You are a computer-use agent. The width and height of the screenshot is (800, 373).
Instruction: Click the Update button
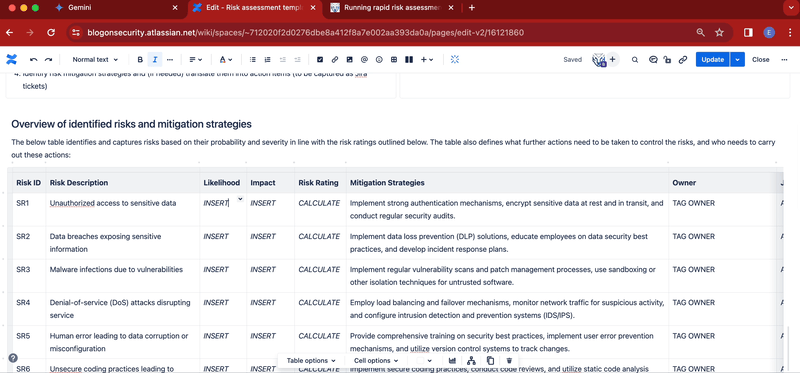point(713,60)
